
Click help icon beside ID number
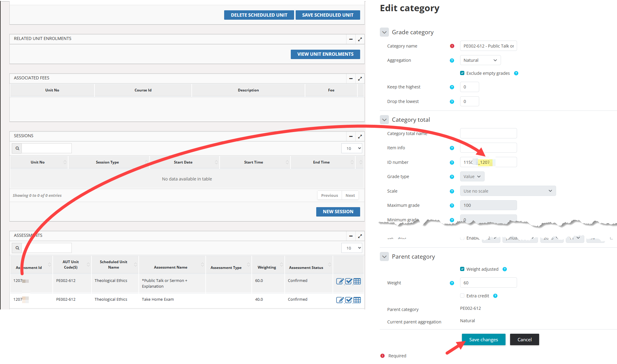pyautogui.click(x=452, y=163)
